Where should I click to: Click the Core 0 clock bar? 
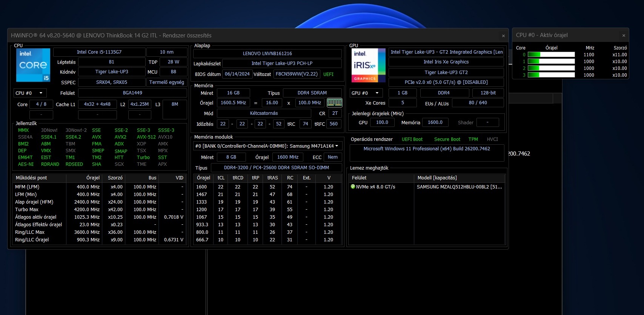pos(551,55)
